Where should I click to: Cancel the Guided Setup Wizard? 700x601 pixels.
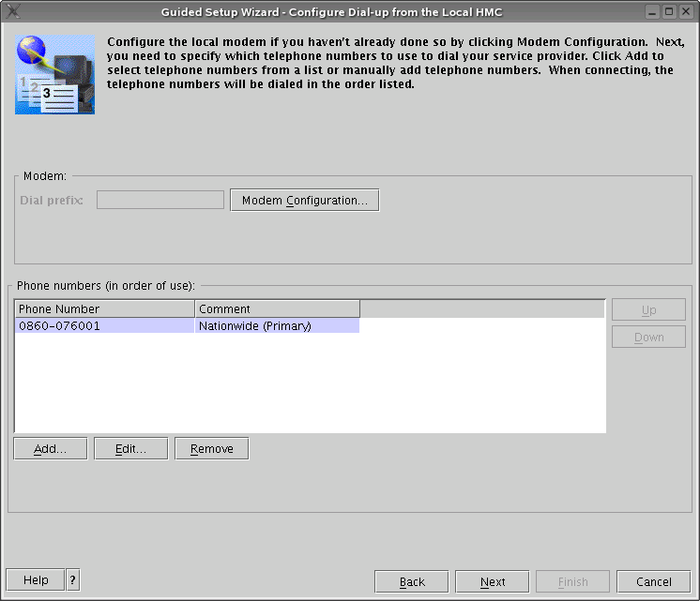pos(654,582)
